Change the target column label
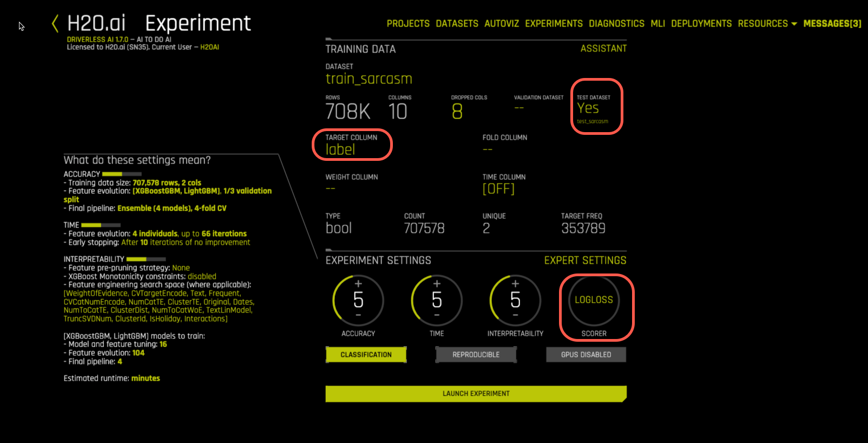This screenshot has height=443, width=868. [340, 149]
